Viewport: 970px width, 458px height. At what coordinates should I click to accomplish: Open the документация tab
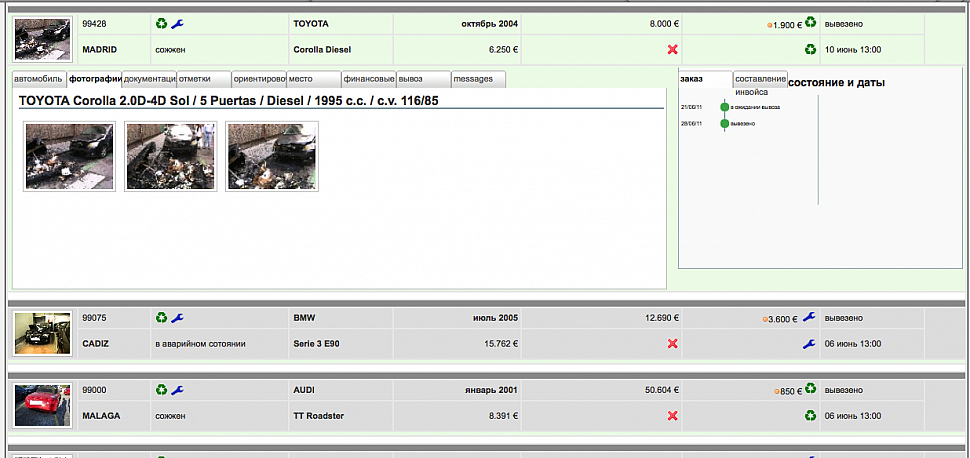coord(149,79)
